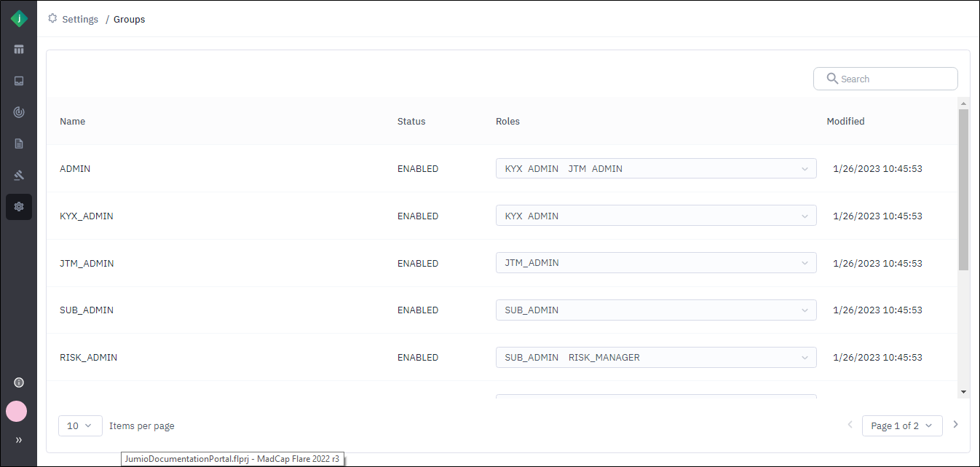The width and height of the screenshot is (980, 467).
Task: Go to the next page arrow
Action: pyautogui.click(x=956, y=425)
